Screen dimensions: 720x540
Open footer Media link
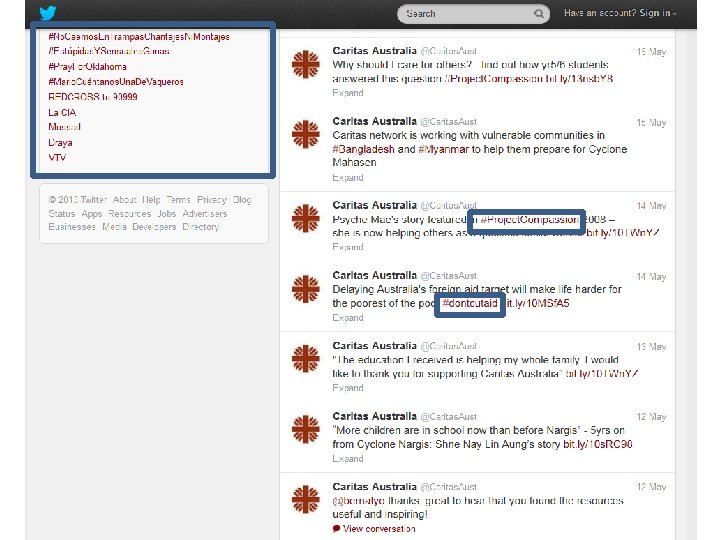114,227
